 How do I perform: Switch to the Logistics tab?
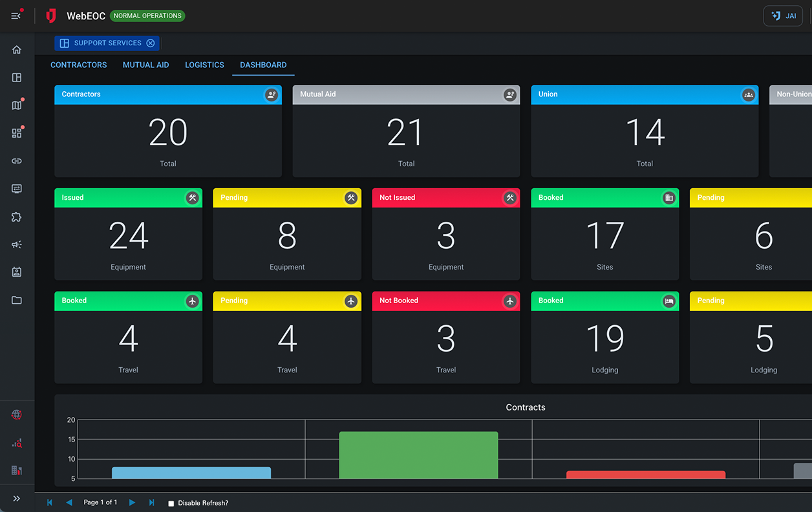tap(204, 65)
